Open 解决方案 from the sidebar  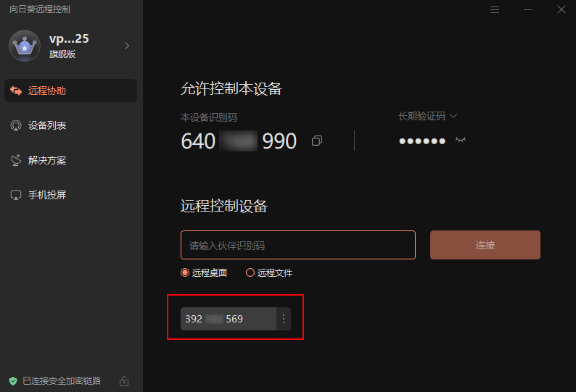pyautogui.click(x=70, y=160)
